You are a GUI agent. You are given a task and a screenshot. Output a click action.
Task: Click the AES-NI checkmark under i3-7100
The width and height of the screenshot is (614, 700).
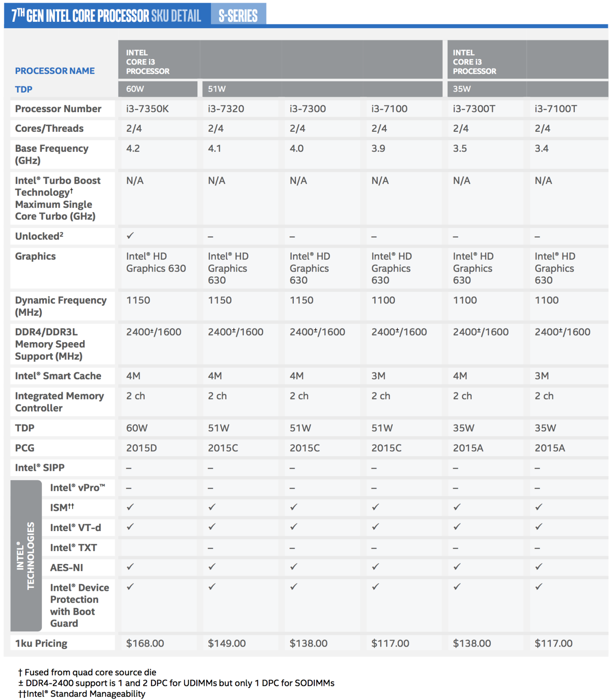point(375,566)
